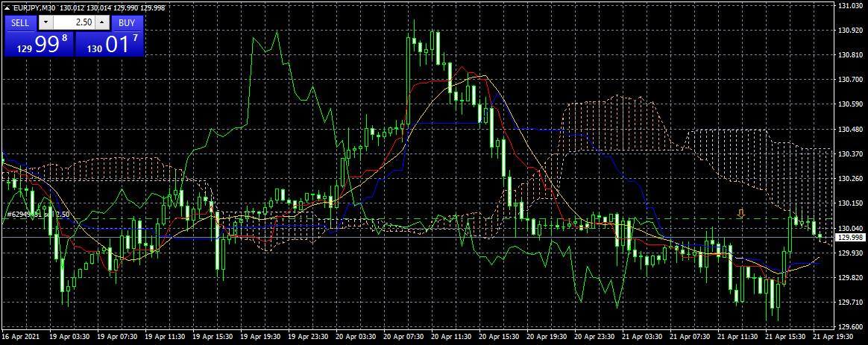
Task: Click the BUY button
Action: (x=128, y=22)
